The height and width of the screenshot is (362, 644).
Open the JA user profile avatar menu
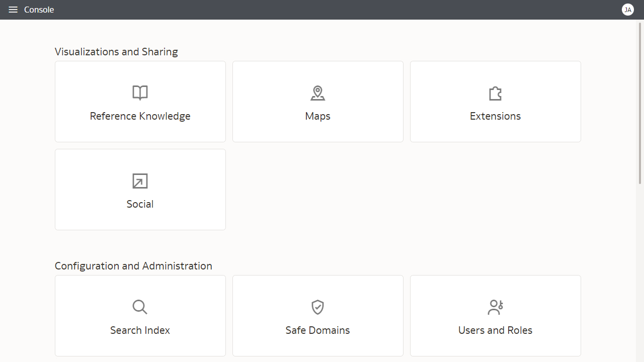coord(628,10)
